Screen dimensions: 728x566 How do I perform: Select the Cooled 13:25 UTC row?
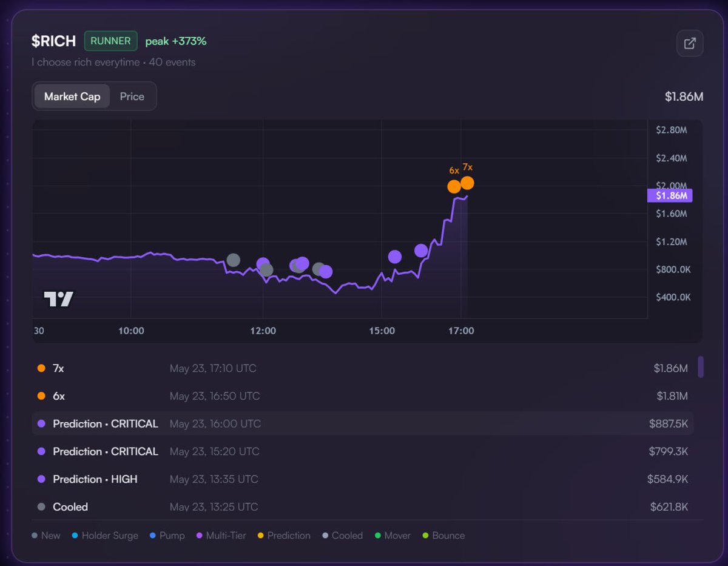[x=363, y=507]
